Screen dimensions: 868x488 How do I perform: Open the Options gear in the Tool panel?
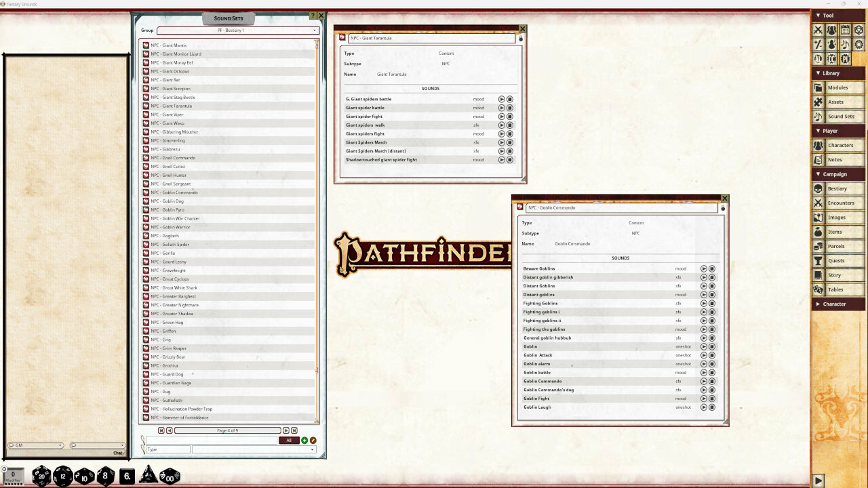(x=859, y=44)
